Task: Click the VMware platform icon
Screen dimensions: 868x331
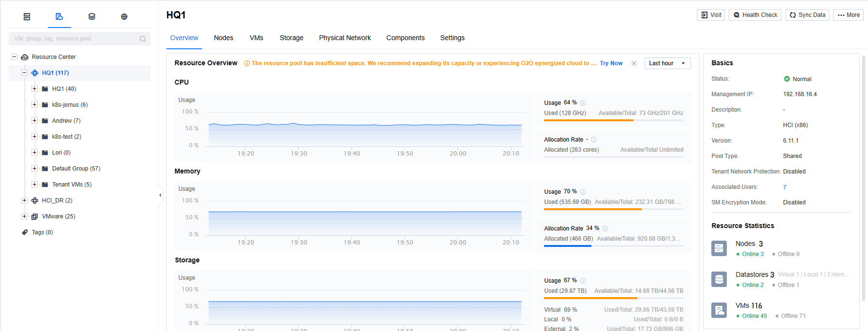Action: [35, 216]
